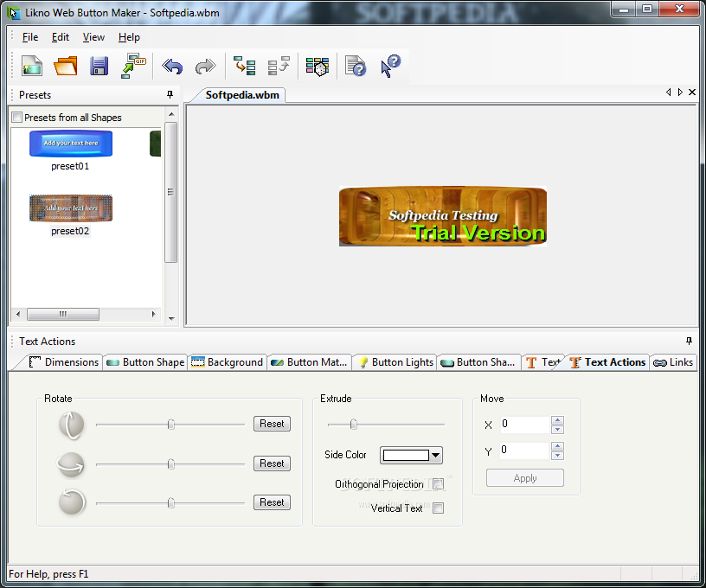
Task: Click the Softpedia Testing button preview
Action: tap(443, 216)
